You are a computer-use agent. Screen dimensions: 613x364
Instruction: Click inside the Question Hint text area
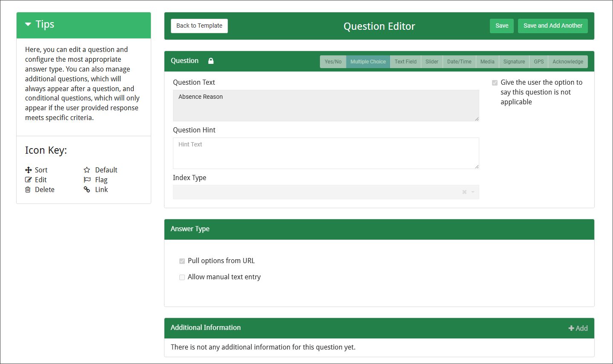(x=326, y=153)
